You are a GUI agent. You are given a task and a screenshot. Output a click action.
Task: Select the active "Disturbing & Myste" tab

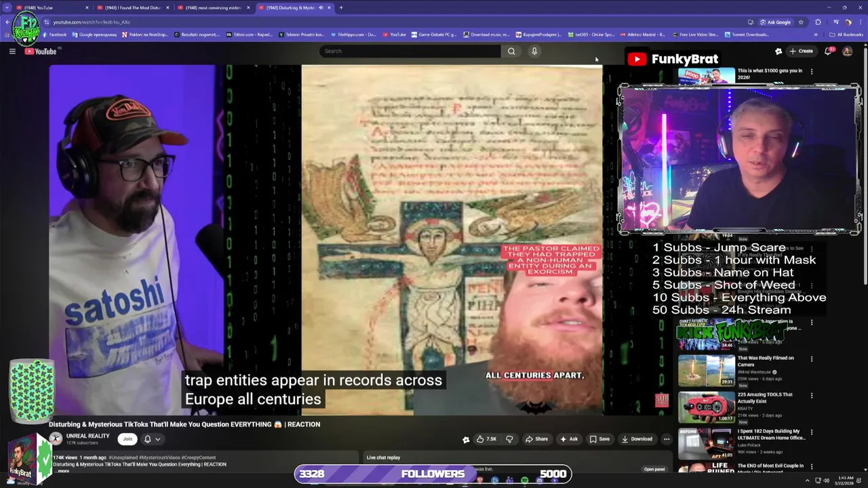pos(288,7)
